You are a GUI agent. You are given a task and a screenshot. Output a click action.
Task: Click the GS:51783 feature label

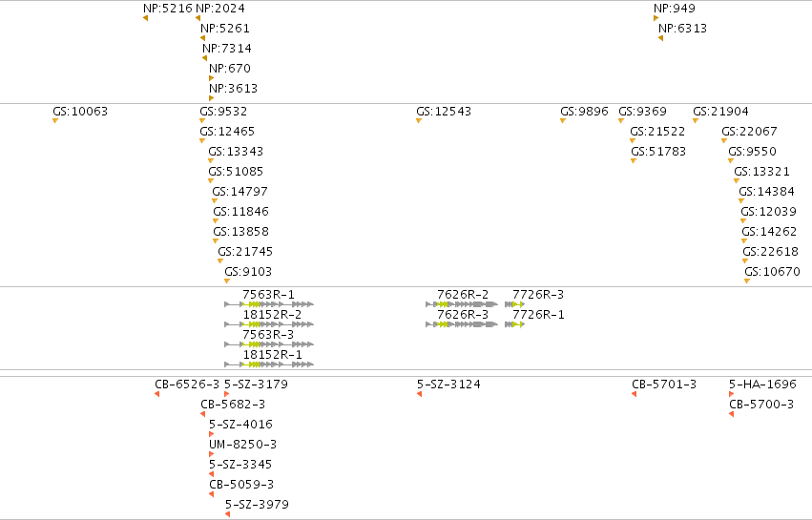pyautogui.click(x=658, y=152)
